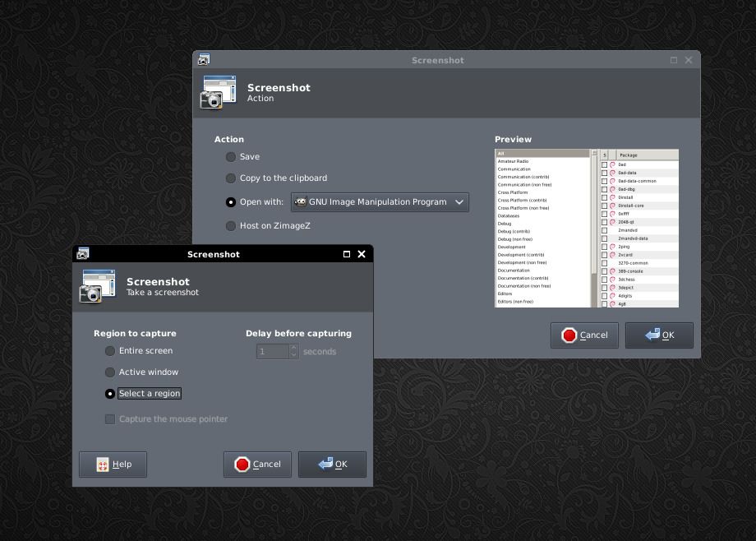
Task: Click the swirl icon beside 389-console package
Action: [612, 271]
